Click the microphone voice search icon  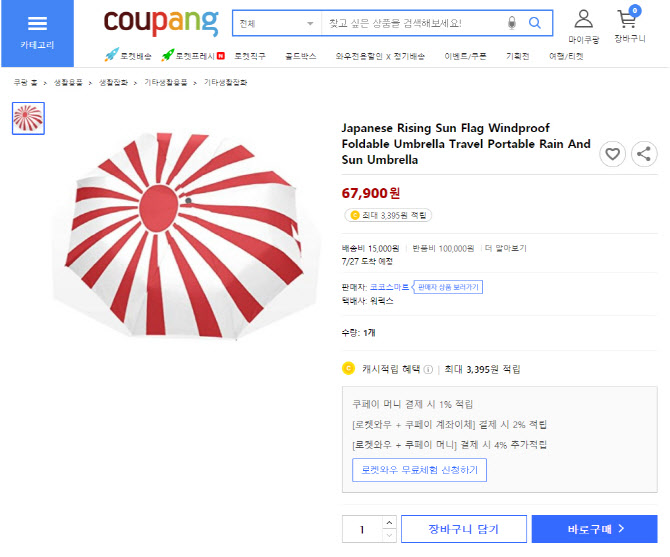512,23
